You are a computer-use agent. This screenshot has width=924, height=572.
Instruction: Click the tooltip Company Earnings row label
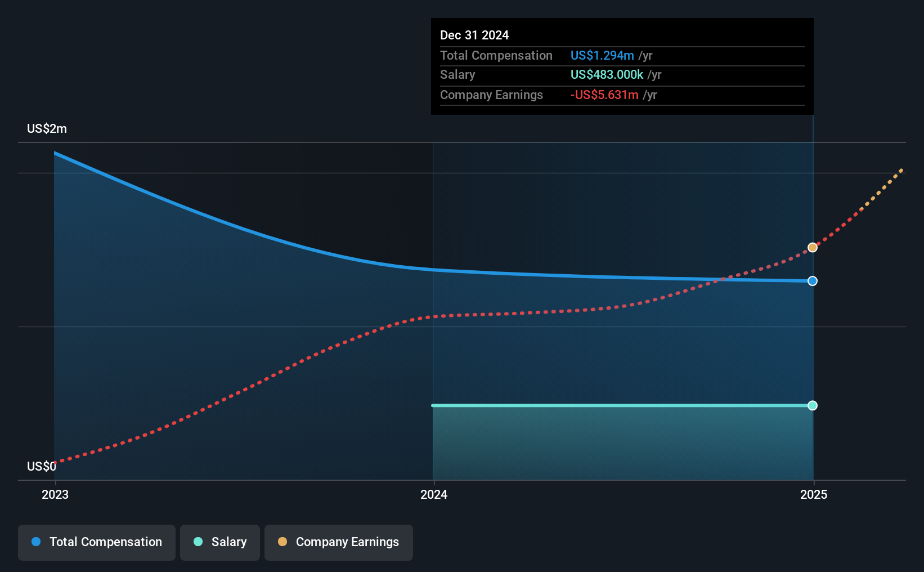pyautogui.click(x=491, y=95)
